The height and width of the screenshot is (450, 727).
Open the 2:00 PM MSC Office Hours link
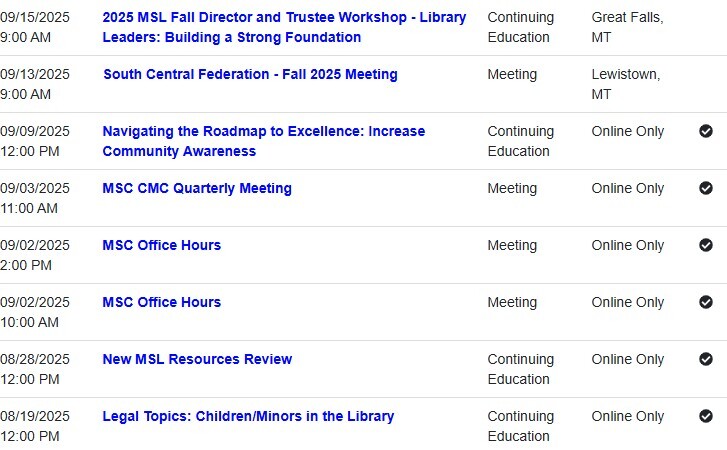click(161, 245)
